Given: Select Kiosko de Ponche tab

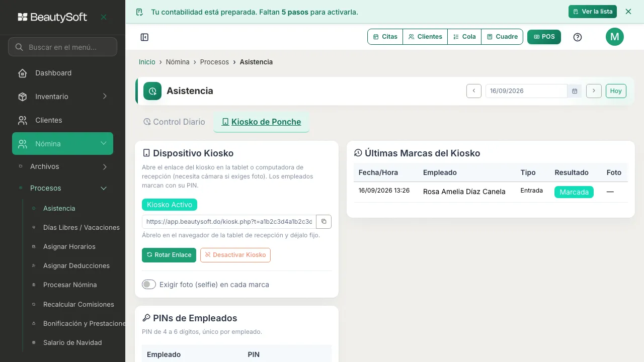Looking at the screenshot, I should (261, 122).
